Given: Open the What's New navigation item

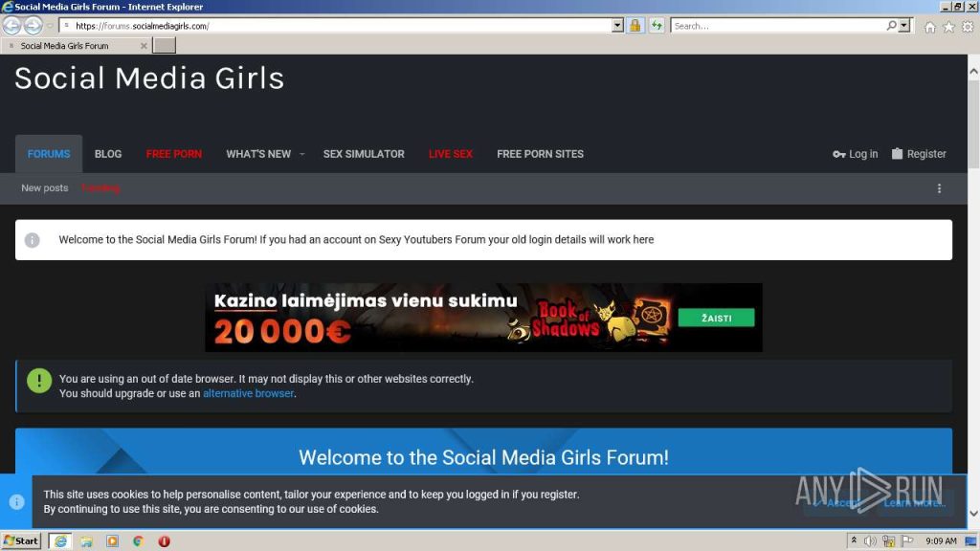Looking at the screenshot, I should 258,154.
